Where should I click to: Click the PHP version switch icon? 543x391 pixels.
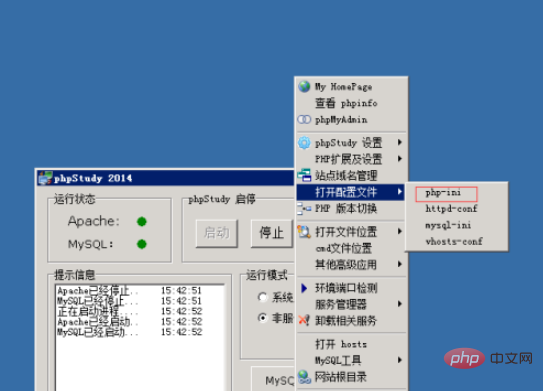[x=304, y=208]
